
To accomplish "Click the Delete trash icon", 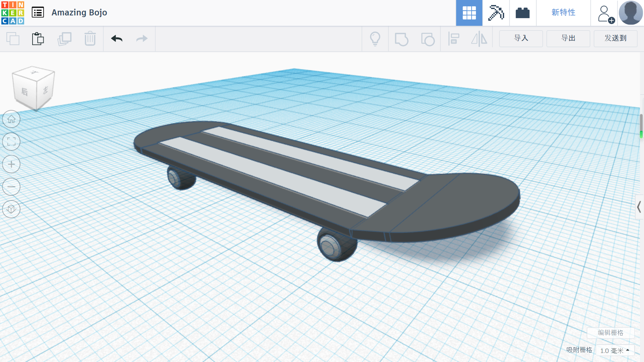I will pos(90,39).
